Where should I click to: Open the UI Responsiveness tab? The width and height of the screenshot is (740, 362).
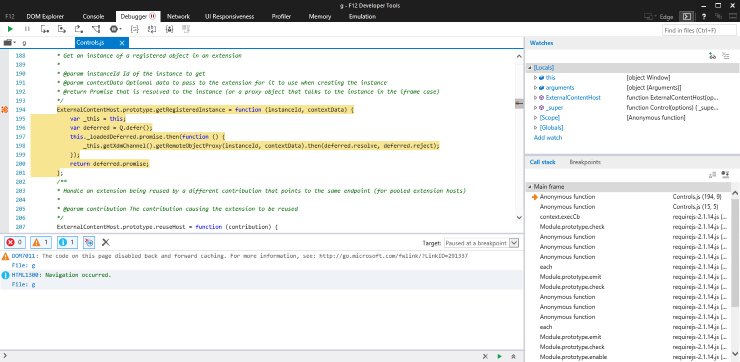pyautogui.click(x=229, y=17)
